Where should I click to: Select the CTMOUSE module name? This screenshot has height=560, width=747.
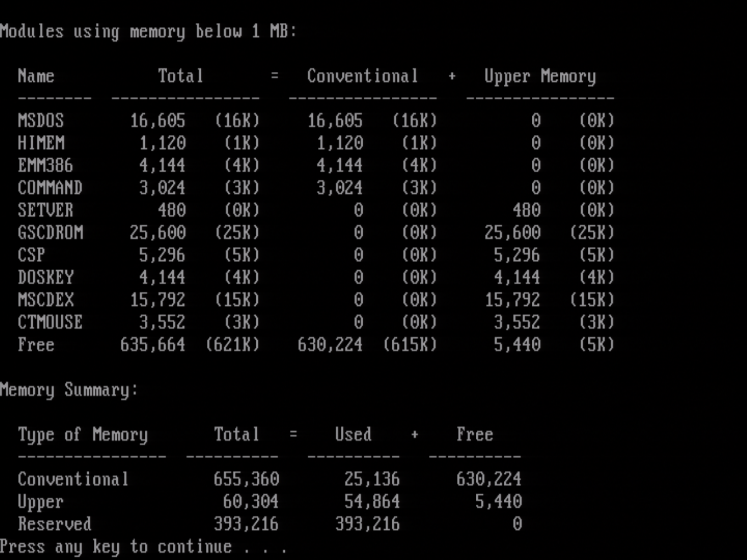[50, 322]
